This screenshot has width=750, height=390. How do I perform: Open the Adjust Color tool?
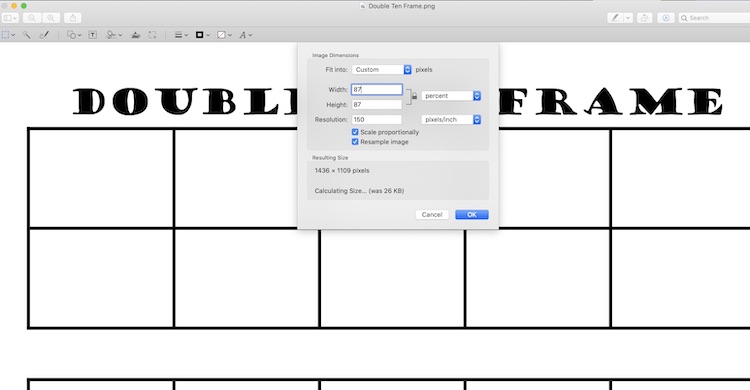tap(136, 35)
